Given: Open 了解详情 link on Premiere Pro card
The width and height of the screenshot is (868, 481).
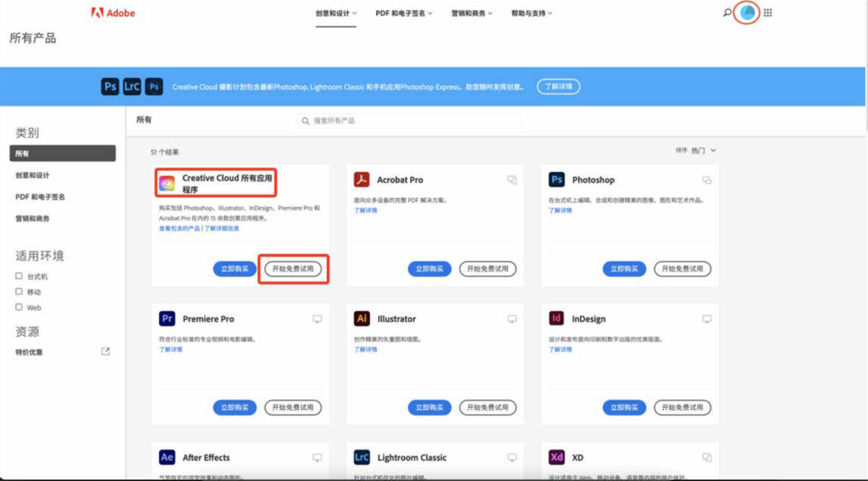Looking at the screenshot, I should click(x=170, y=350).
